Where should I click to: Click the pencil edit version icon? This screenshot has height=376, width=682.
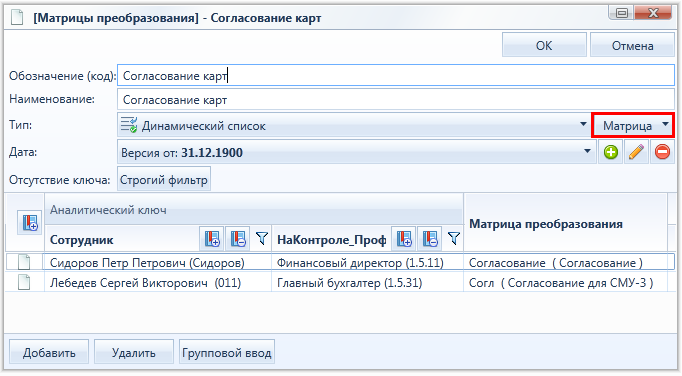point(636,152)
